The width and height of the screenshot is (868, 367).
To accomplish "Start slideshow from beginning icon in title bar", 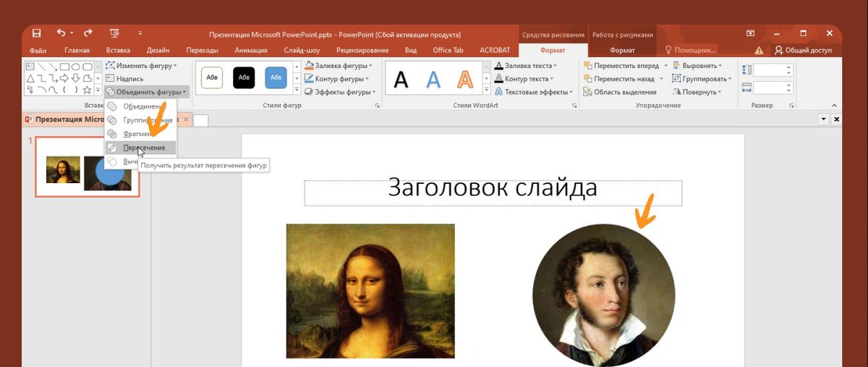I will point(114,33).
